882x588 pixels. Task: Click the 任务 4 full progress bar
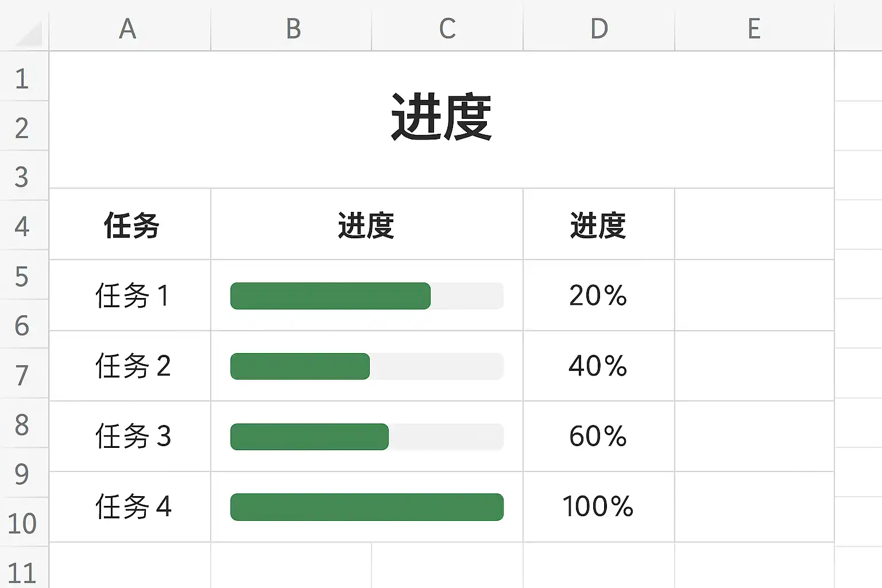click(x=366, y=507)
